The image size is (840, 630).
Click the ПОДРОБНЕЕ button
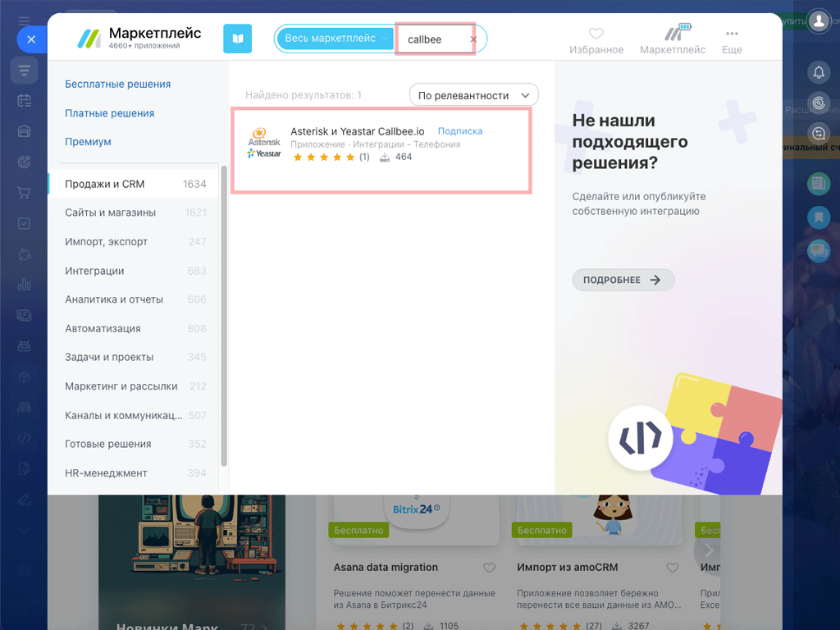[623, 280]
